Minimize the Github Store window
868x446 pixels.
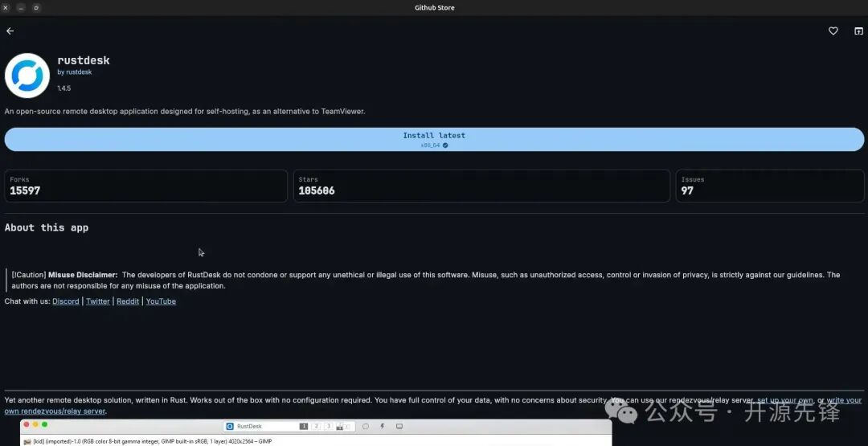pos(20,8)
